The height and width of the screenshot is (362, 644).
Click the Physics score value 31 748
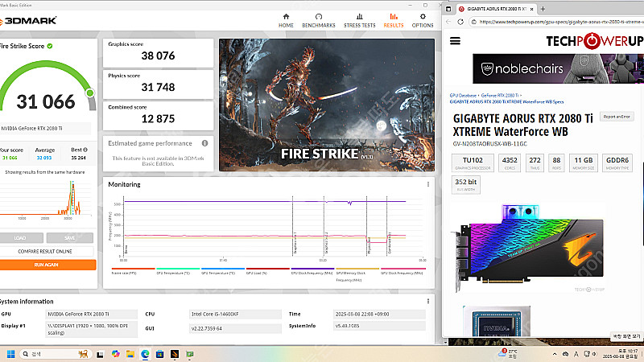tap(158, 88)
